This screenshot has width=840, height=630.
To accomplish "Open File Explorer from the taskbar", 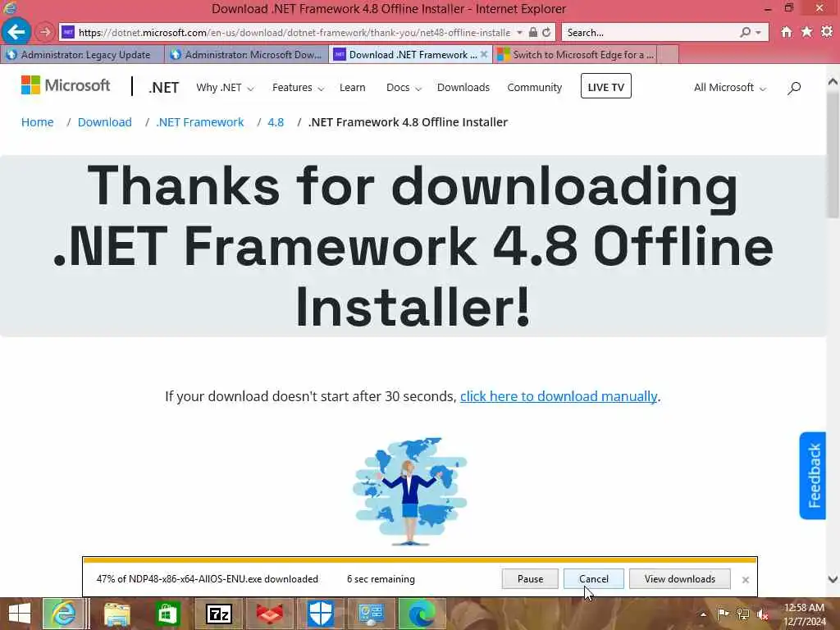I will [x=116, y=614].
